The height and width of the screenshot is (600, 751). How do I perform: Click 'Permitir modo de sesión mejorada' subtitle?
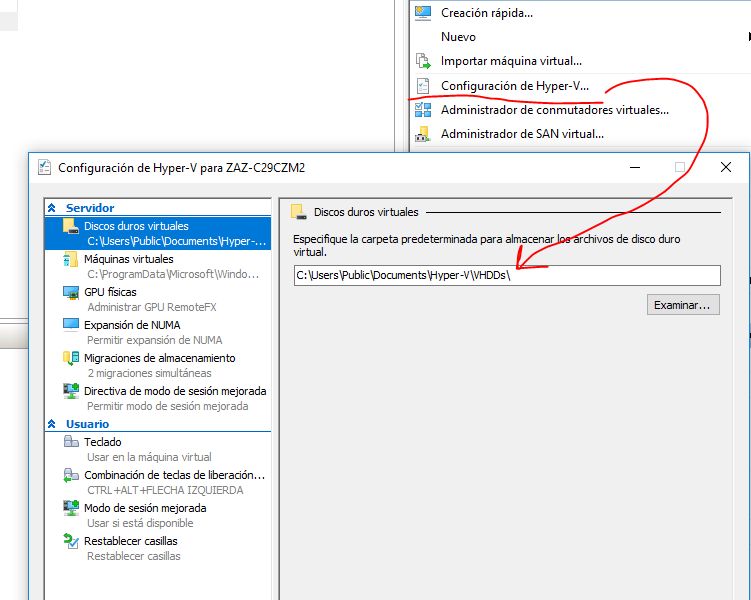coord(168,406)
